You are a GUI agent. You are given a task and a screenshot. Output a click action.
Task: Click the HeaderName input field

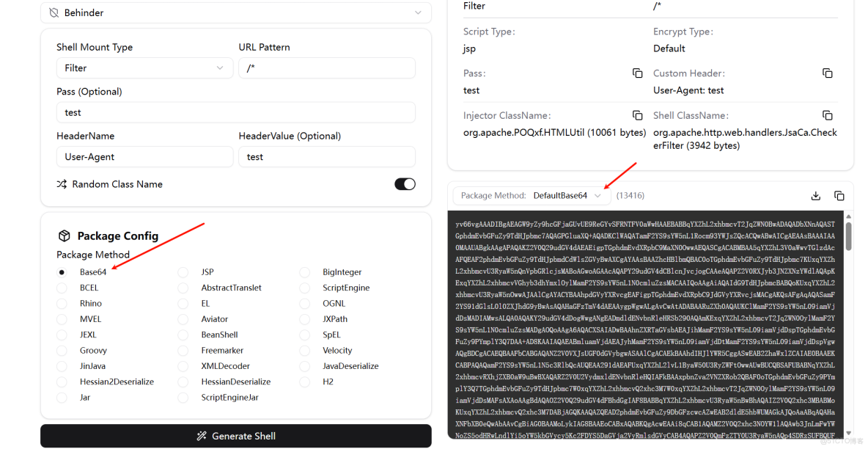click(143, 157)
